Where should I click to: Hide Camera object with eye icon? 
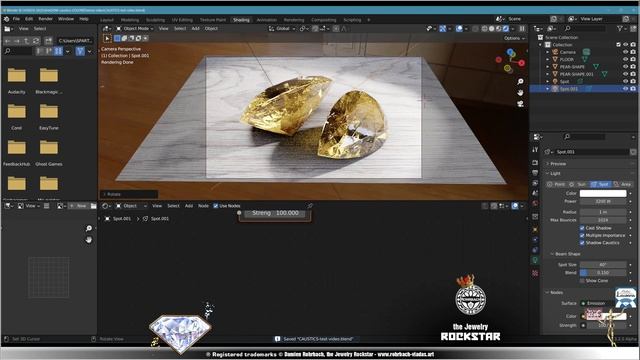(625, 52)
